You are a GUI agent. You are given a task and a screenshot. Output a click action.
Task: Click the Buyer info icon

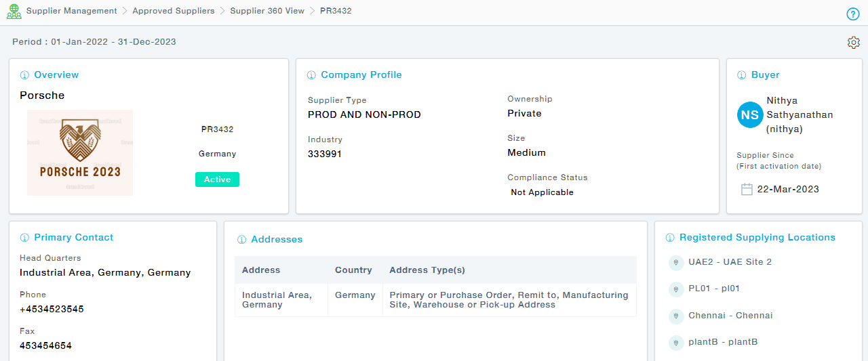[x=742, y=75]
